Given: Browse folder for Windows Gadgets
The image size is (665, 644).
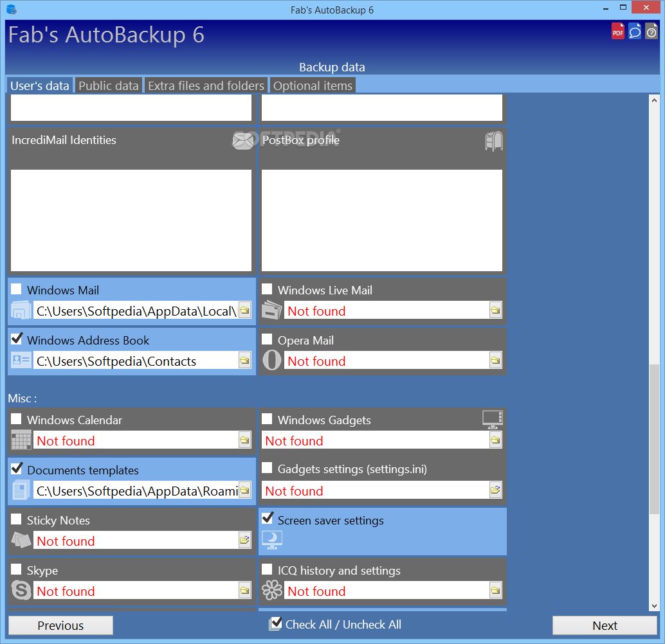Looking at the screenshot, I should click(x=495, y=440).
